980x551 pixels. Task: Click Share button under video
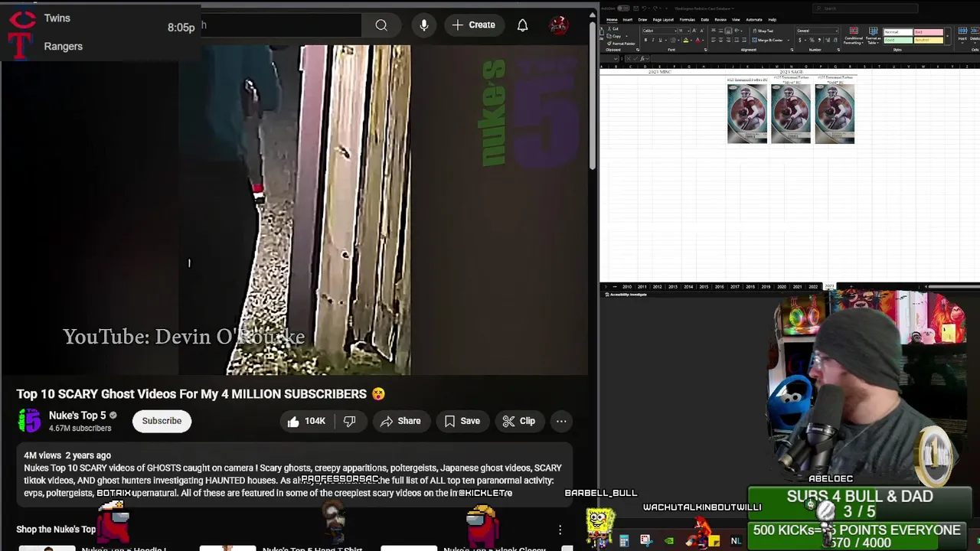[400, 421]
